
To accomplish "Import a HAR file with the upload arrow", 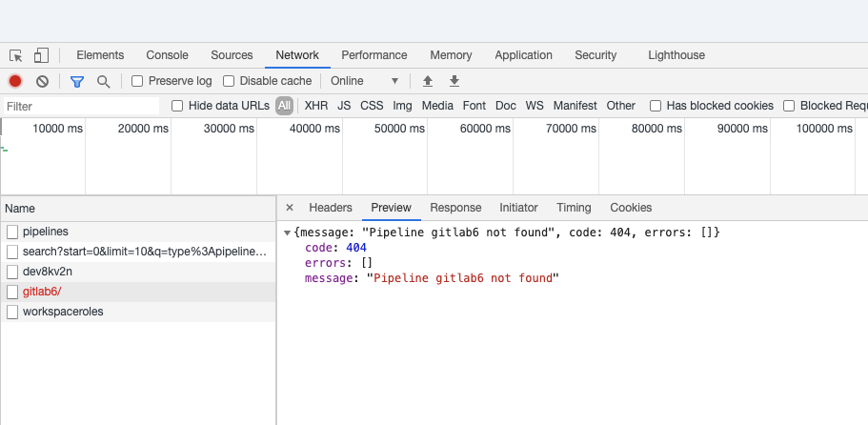I will coord(428,81).
